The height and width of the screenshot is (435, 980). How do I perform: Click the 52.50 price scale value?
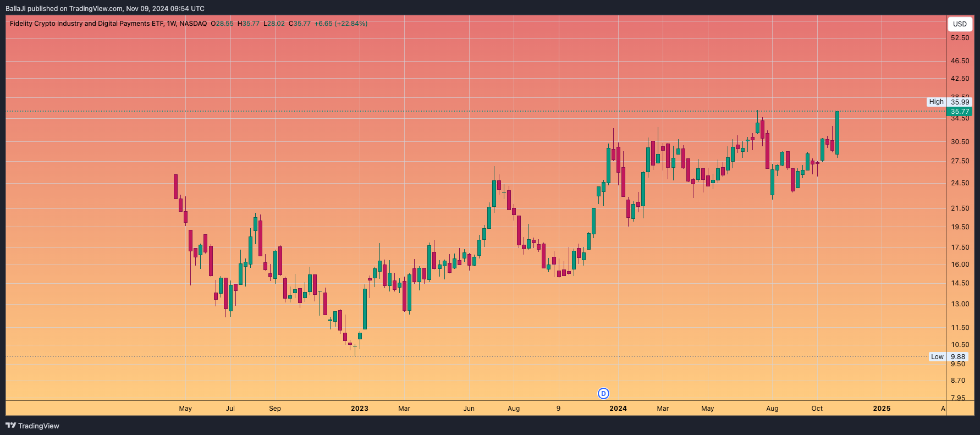tap(960, 38)
